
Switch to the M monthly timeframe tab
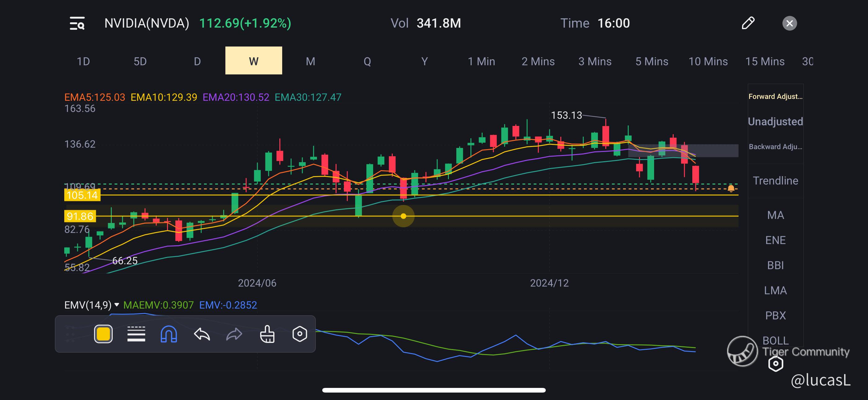pos(310,61)
